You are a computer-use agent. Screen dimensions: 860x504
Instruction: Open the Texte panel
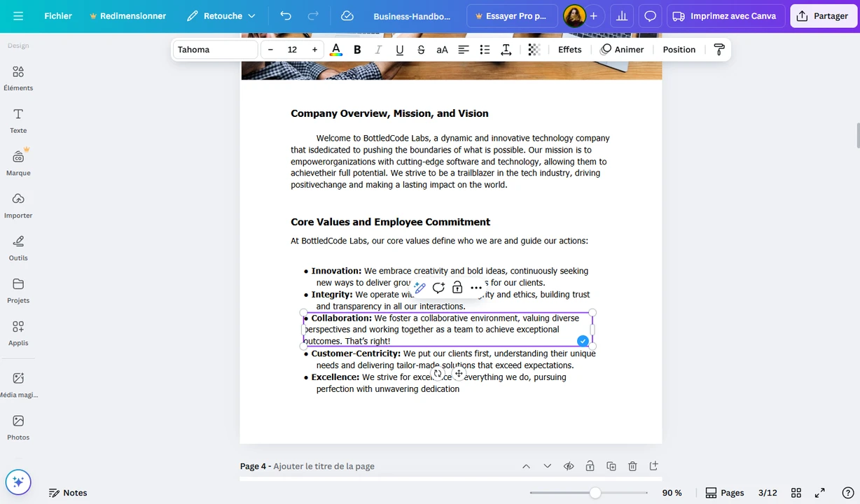pos(18,121)
